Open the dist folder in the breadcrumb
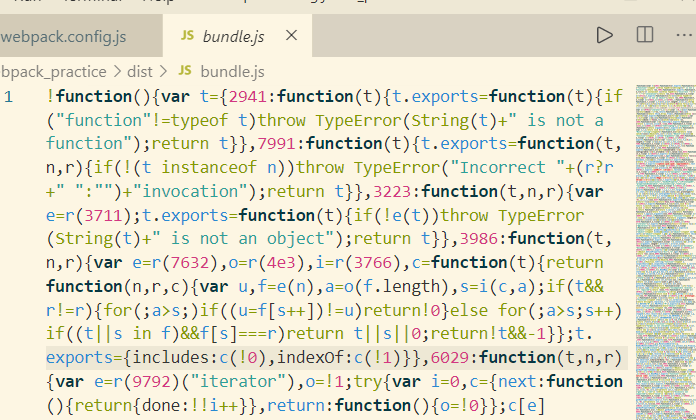Viewport: 696px width, 420px height. 140,71
